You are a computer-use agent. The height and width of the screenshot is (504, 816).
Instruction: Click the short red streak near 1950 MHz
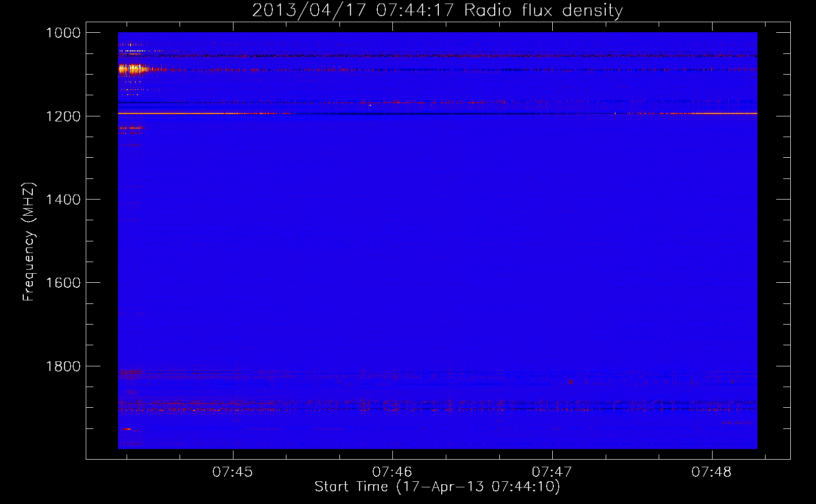(127, 429)
